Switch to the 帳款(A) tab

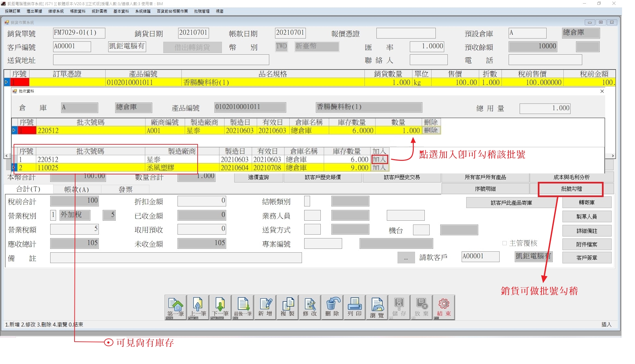coord(77,189)
